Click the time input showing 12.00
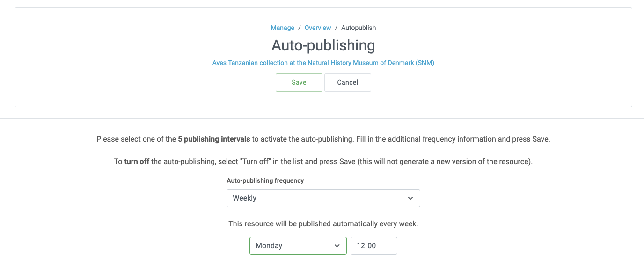The width and height of the screenshot is (644, 273). pyautogui.click(x=373, y=245)
